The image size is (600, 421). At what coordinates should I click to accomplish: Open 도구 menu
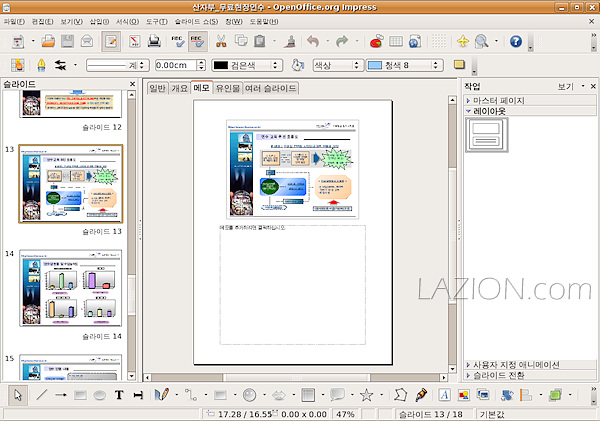[x=157, y=22]
